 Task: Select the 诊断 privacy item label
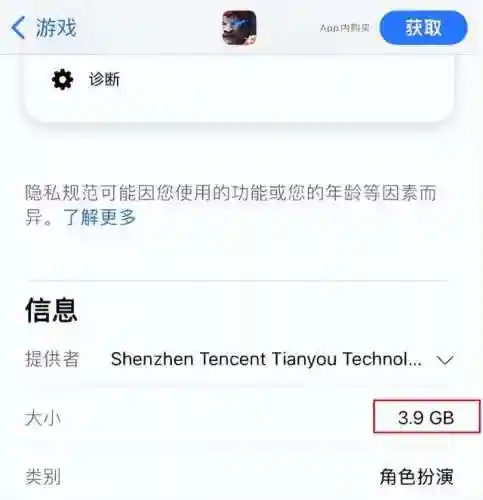104,80
